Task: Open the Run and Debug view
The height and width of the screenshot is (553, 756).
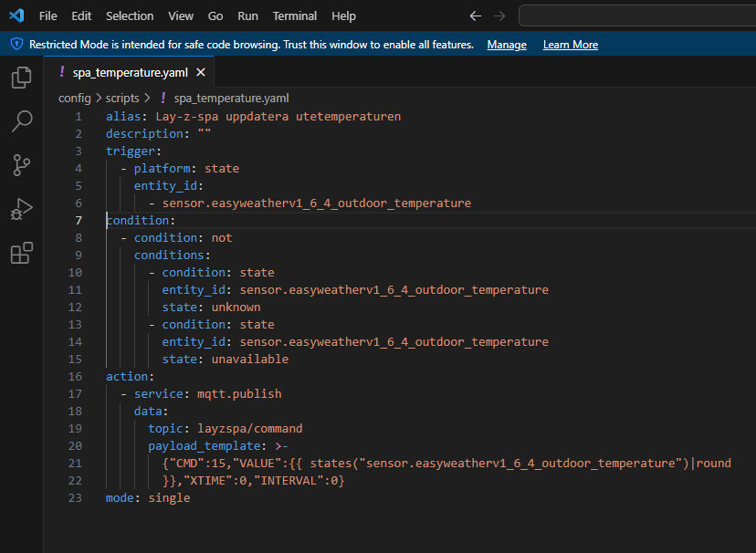Action: (x=21, y=209)
